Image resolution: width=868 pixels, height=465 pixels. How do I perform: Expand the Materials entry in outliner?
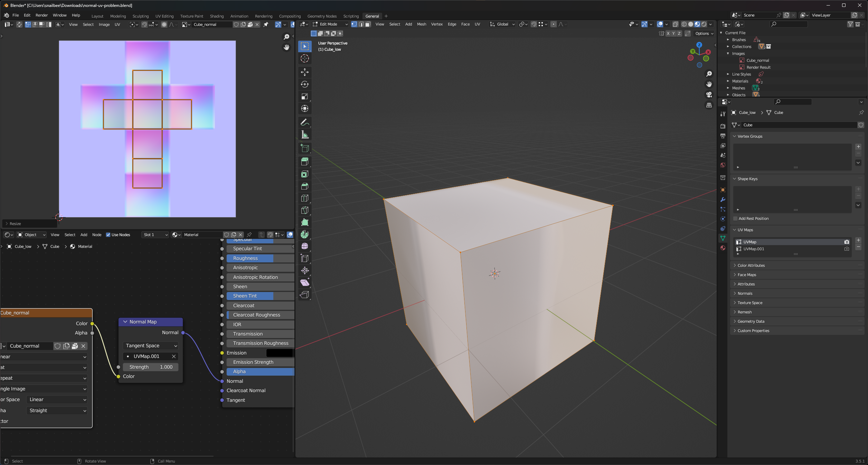(728, 81)
